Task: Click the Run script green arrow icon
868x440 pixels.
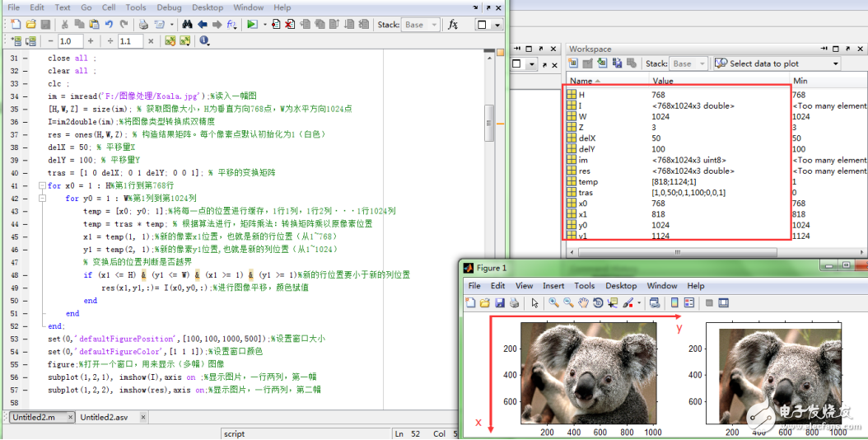Action: click(251, 25)
